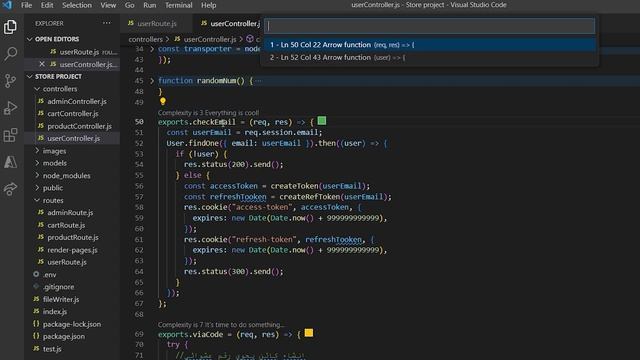Click the yellow complexity square on line 69
The height and width of the screenshot is (360, 640).
pyautogui.click(x=309, y=333)
